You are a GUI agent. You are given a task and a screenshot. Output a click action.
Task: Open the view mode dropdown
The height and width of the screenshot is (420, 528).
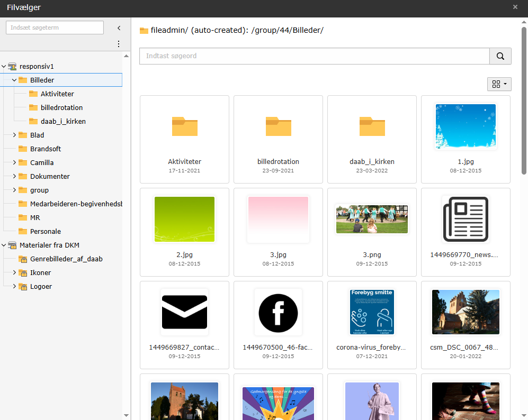[x=499, y=84]
